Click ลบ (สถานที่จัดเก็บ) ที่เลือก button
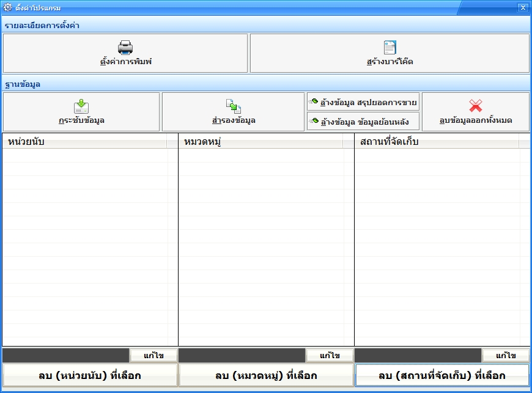Image resolution: width=532 pixels, height=393 pixels. pyautogui.click(x=442, y=375)
